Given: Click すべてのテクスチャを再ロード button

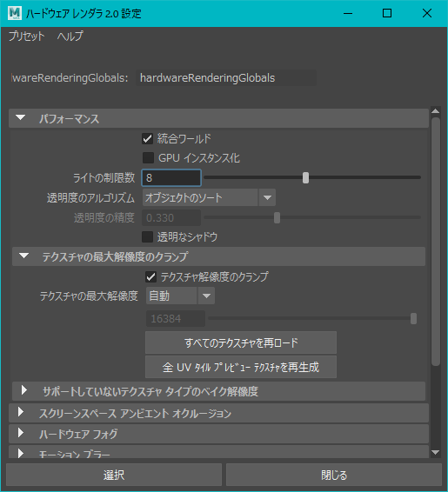Looking at the screenshot, I should pyautogui.click(x=241, y=342).
